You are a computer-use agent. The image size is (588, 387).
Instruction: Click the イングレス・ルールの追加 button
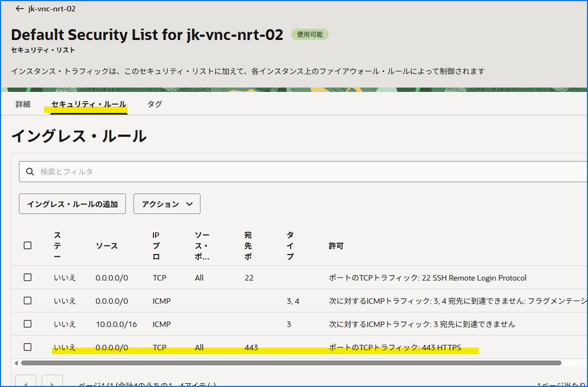point(72,204)
